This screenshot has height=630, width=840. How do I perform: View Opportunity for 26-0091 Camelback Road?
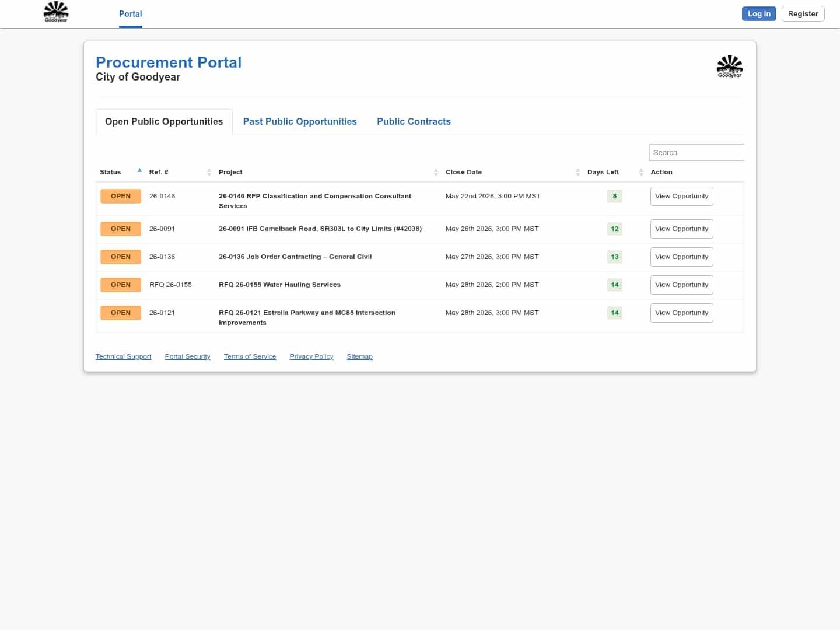681,229
